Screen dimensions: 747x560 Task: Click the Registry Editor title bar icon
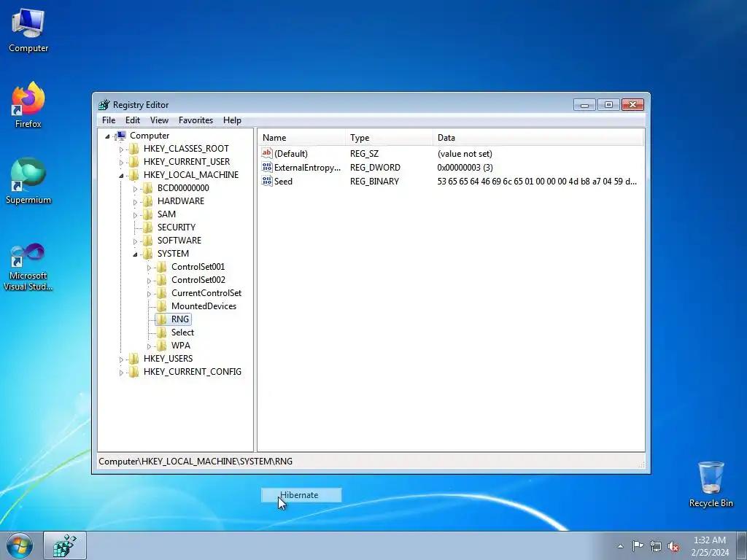[x=104, y=105]
